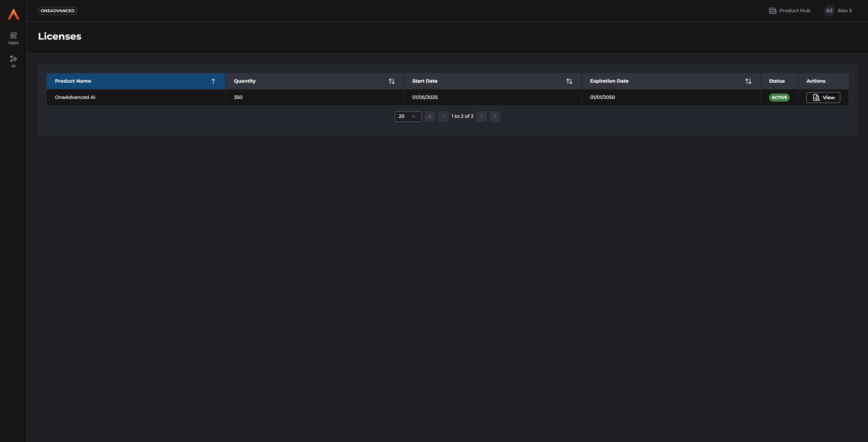The width and height of the screenshot is (868, 442).
Task: Click the expiration date 01/01/2050
Action: pyautogui.click(x=603, y=98)
